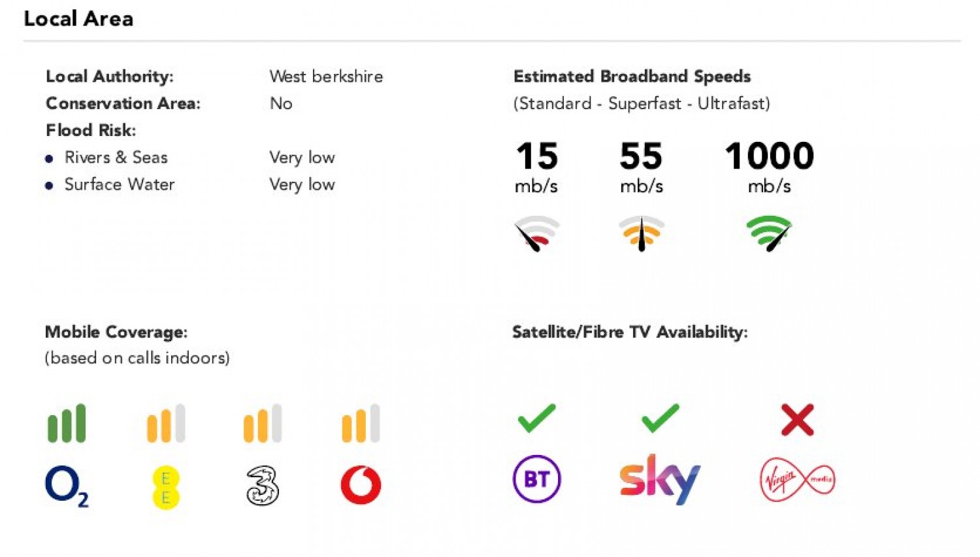Screen dimensions: 980x557
Task: Click the green signal bars above O2
Action: pyautogui.click(x=67, y=424)
